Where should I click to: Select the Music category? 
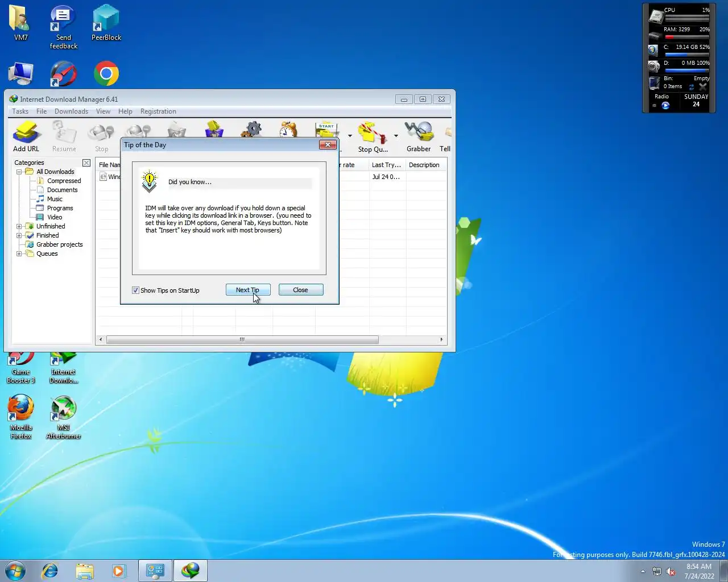coord(55,199)
